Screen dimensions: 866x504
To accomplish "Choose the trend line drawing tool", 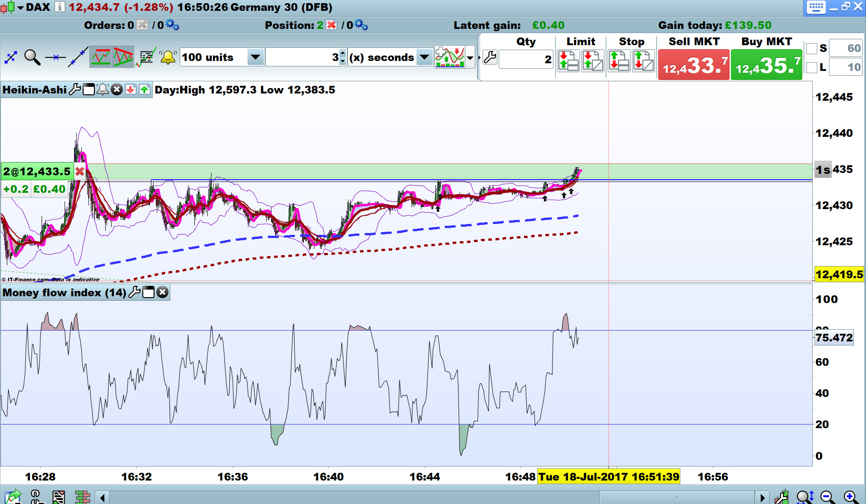I will pyautogui.click(x=78, y=57).
